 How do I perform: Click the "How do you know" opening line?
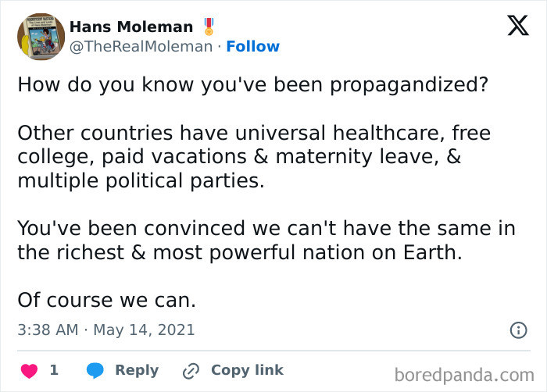pos(253,85)
